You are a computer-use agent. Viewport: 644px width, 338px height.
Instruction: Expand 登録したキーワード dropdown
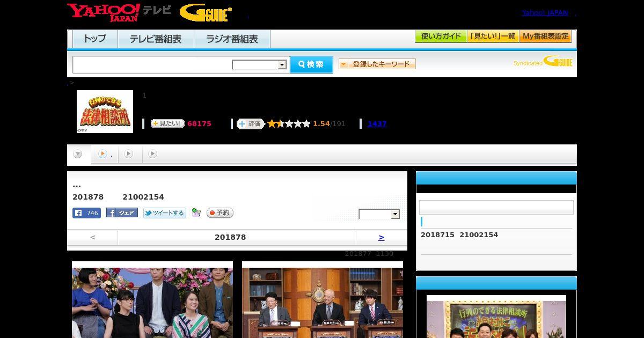pyautogui.click(x=377, y=64)
